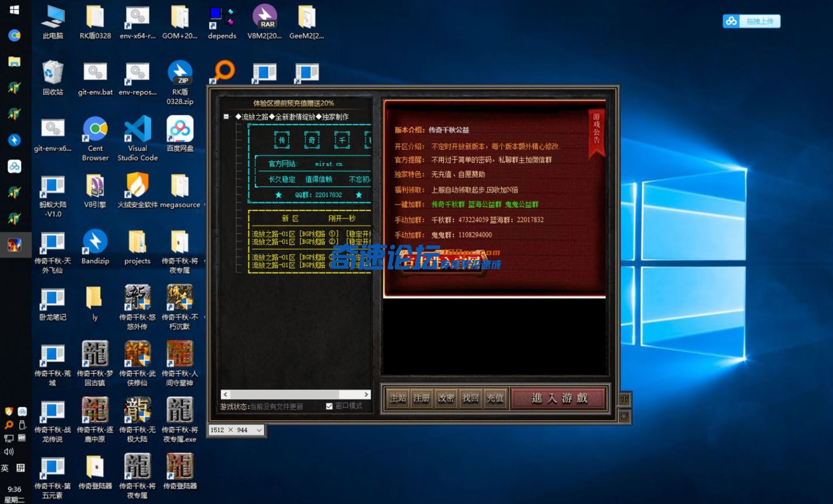Open the 1512 × 944 resolution dropdown
The height and width of the screenshot is (504, 833).
237,430
